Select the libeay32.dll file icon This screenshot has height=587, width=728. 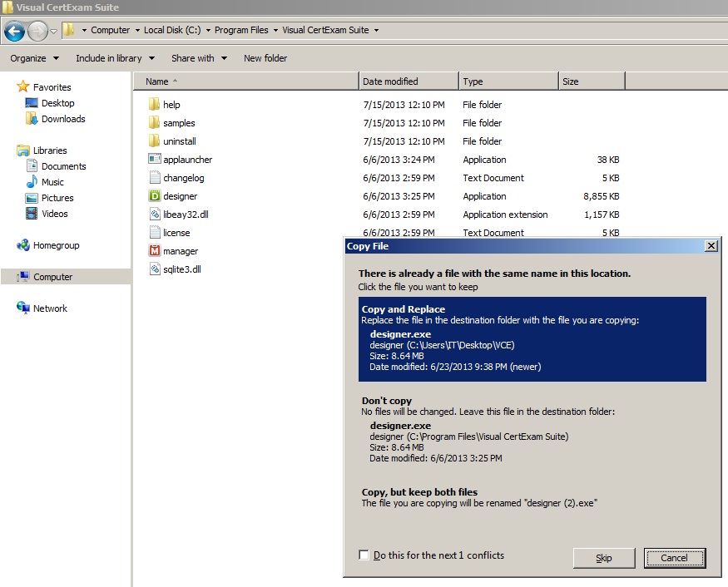(155, 214)
